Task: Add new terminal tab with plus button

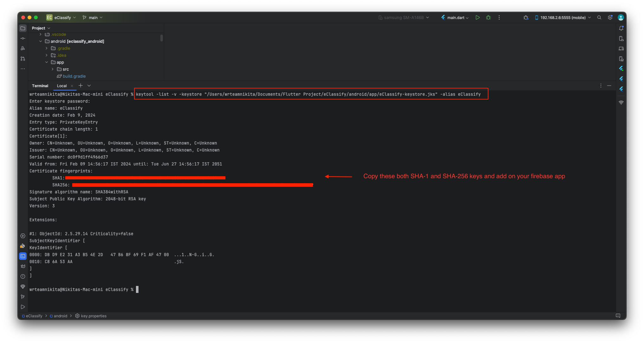Action: (80, 86)
